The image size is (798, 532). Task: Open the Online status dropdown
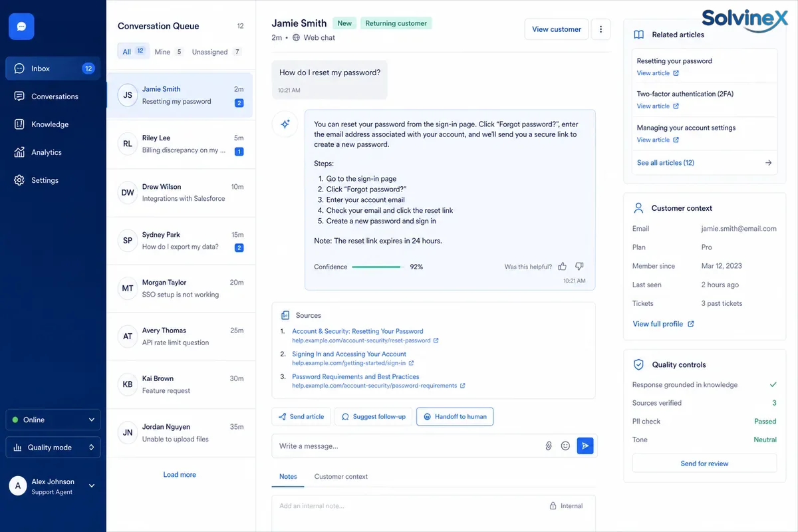tap(53, 420)
